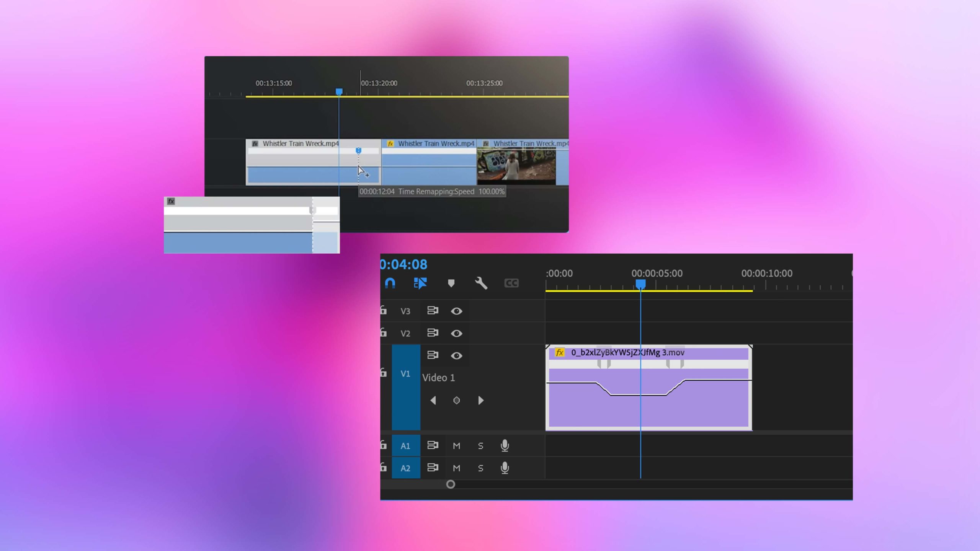Click the Video 1 track name
The width and height of the screenshot is (980, 551).
click(x=438, y=378)
